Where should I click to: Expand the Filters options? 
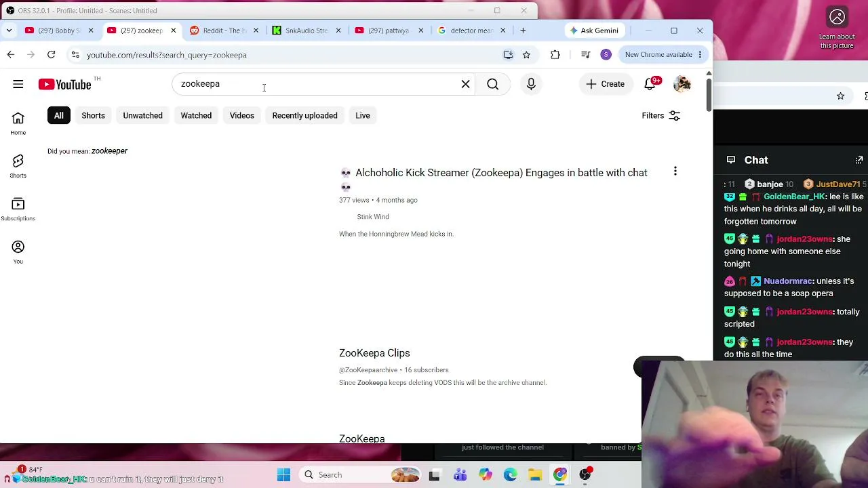point(661,116)
